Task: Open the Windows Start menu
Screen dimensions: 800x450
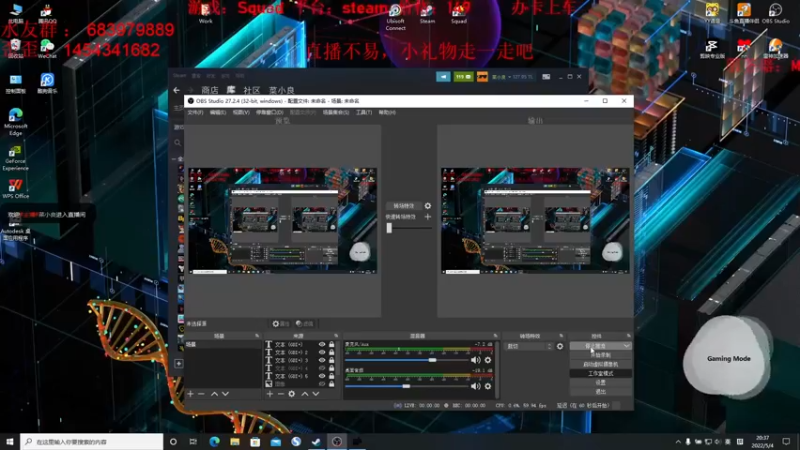Action: point(10,441)
